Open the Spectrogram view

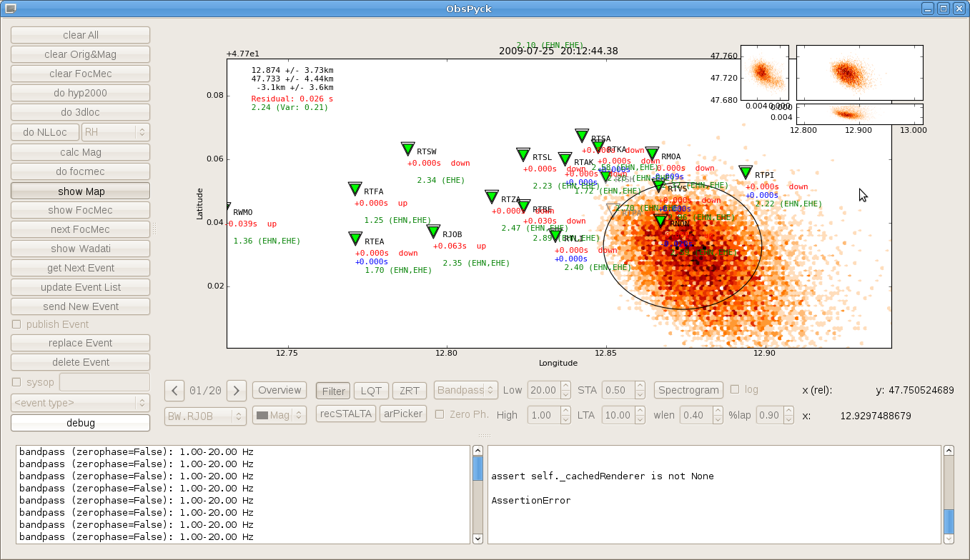coord(688,390)
